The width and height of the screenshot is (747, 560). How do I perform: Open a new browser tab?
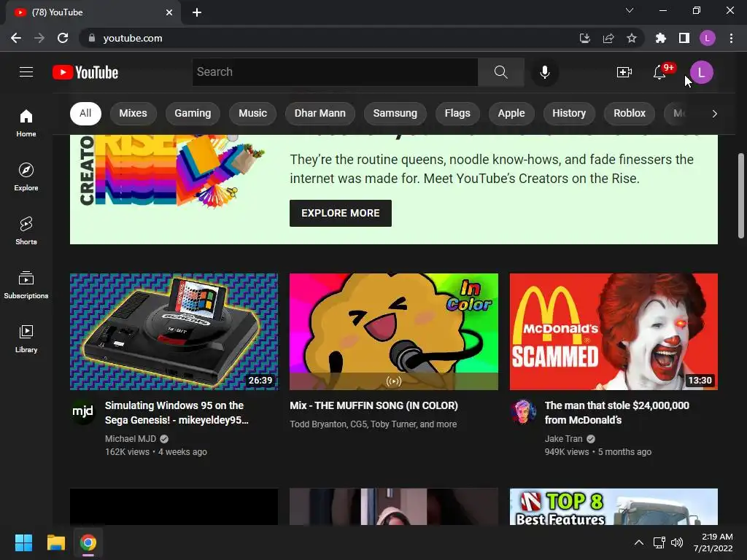(197, 12)
